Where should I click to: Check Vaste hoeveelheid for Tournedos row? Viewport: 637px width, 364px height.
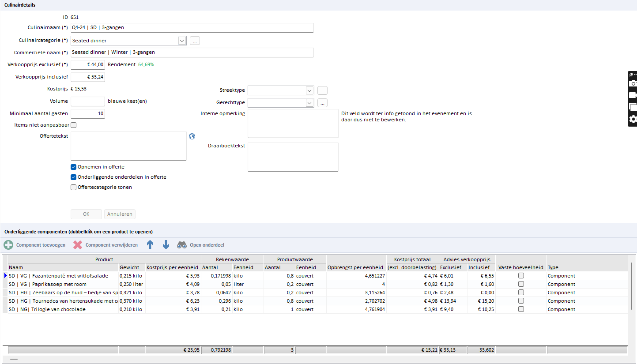(521, 301)
